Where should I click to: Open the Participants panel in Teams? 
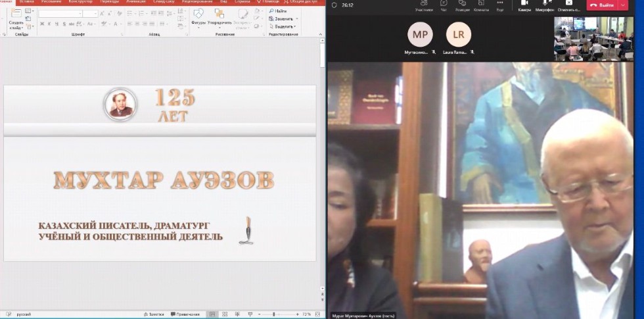(423, 5)
